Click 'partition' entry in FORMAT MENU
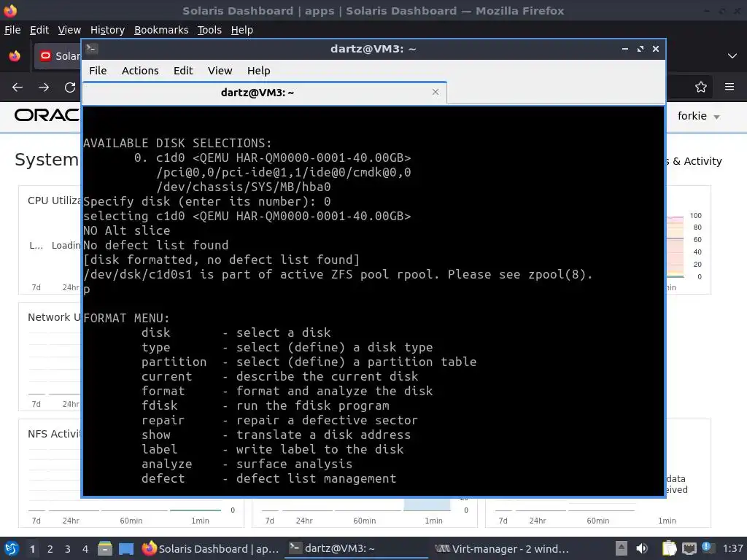The image size is (747, 560). click(x=174, y=362)
